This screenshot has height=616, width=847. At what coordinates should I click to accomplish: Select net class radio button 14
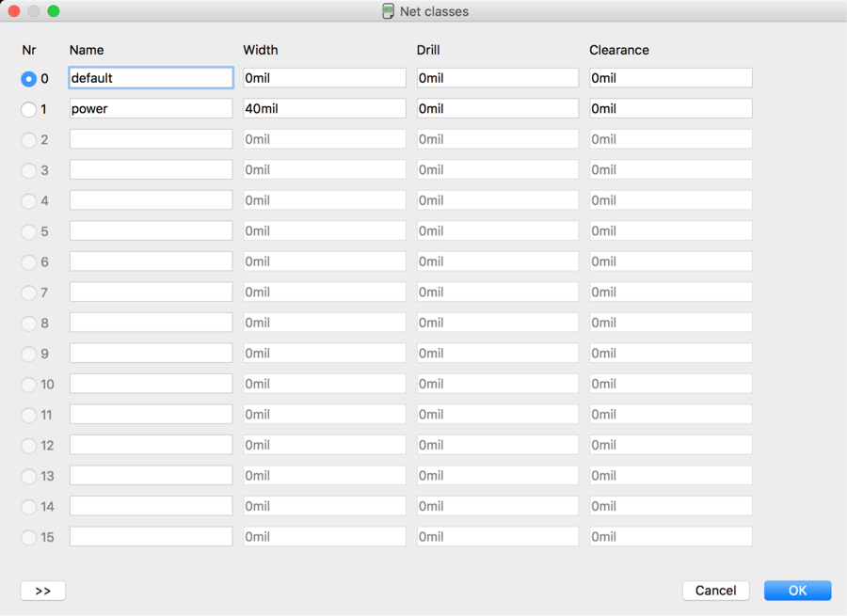point(28,508)
